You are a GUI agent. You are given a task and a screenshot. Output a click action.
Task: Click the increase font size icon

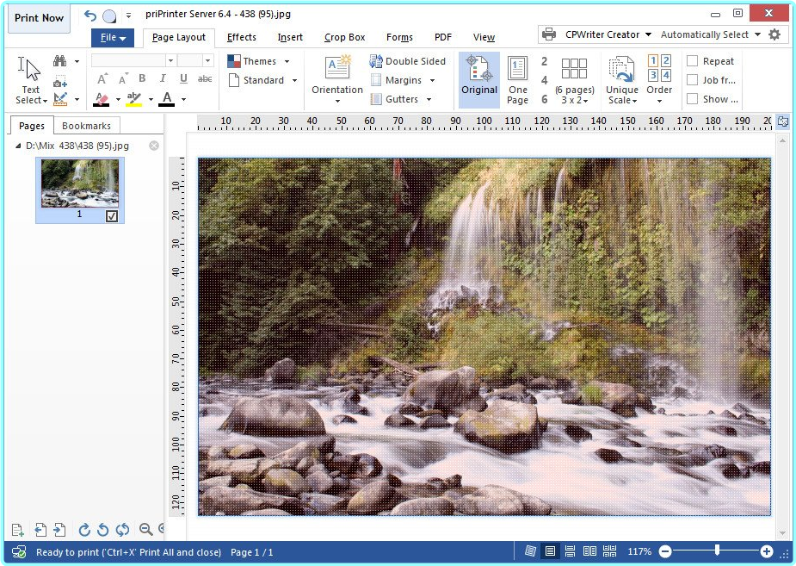pyautogui.click(x=102, y=79)
